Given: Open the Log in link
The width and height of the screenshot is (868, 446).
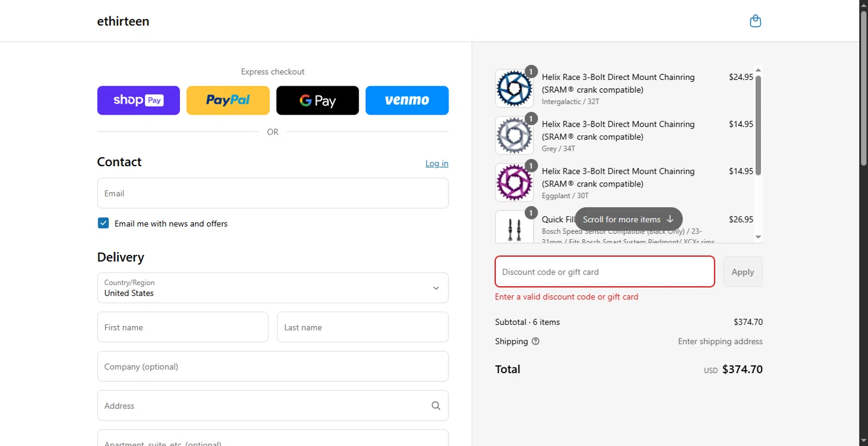Looking at the screenshot, I should [x=437, y=163].
